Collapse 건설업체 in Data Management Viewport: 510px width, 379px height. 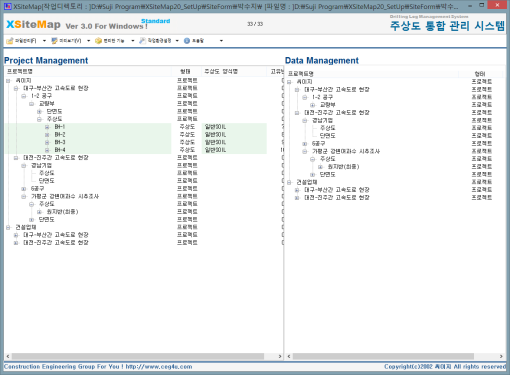tap(289, 182)
